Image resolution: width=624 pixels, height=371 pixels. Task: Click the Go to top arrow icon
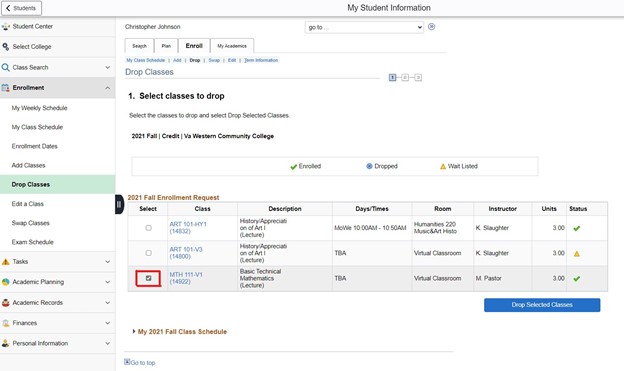[x=127, y=361]
